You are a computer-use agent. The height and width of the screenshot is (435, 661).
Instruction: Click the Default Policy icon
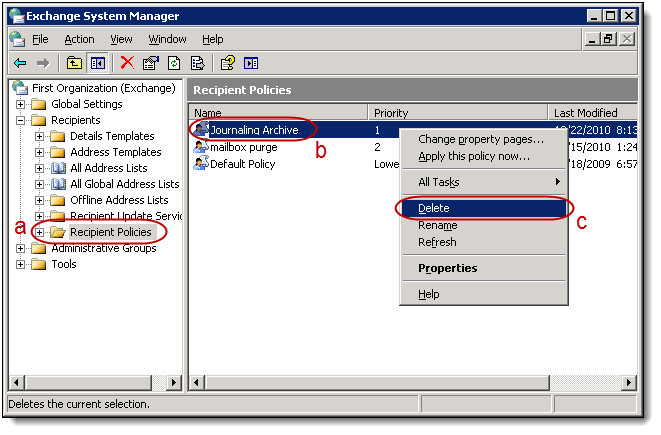coord(201,164)
